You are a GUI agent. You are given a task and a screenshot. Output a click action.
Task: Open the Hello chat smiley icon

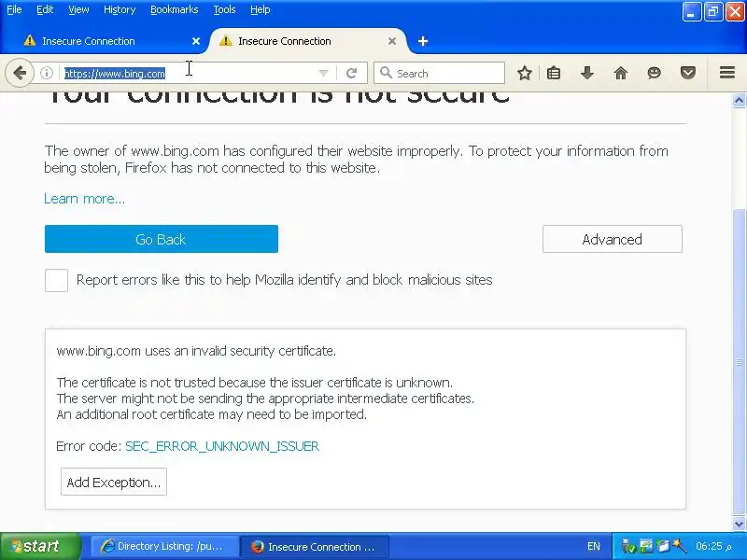pos(655,73)
